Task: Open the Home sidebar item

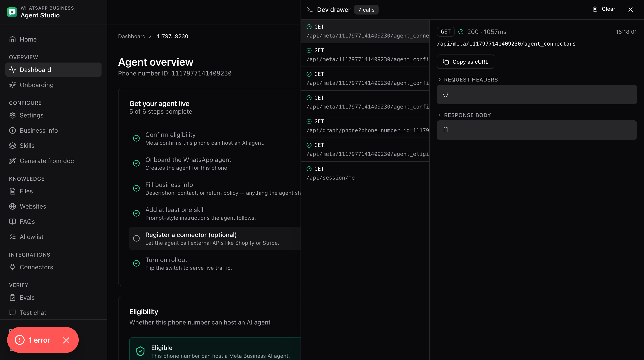Action: pyautogui.click(x=53, y=40)
